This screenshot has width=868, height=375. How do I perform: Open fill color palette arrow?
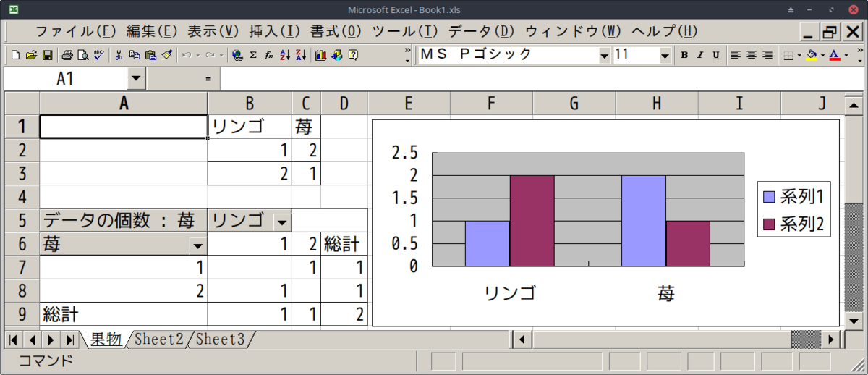(x=822, y=55)
